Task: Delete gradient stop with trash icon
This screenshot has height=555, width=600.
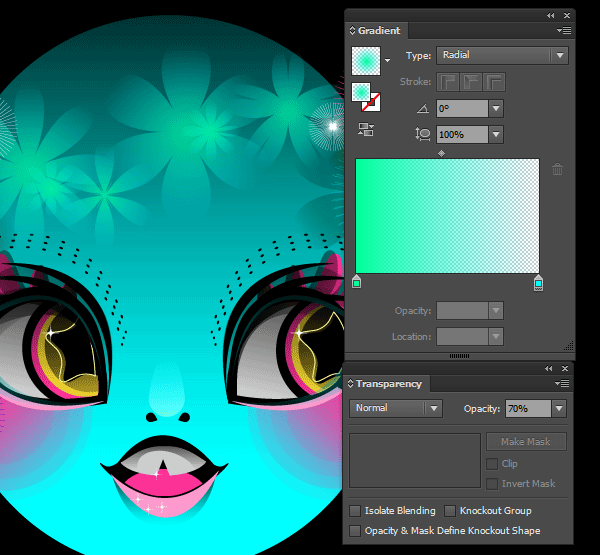Action: 557,170
